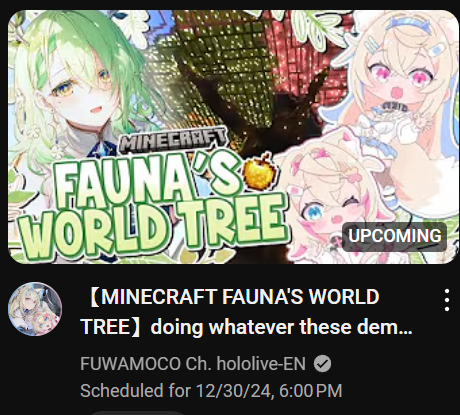This screenshot has width=460, height=415.
Task: Click the FUWAMOCO channel avatar
Action: [35, 309]
